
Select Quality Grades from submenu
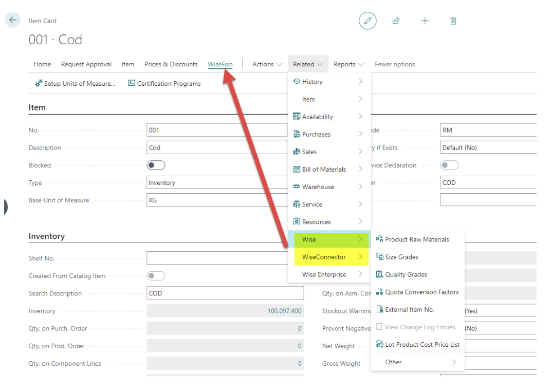(406, 275)
